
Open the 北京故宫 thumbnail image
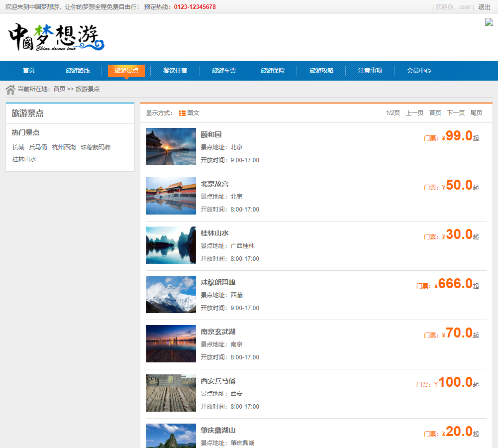click(x=171, y=196)
